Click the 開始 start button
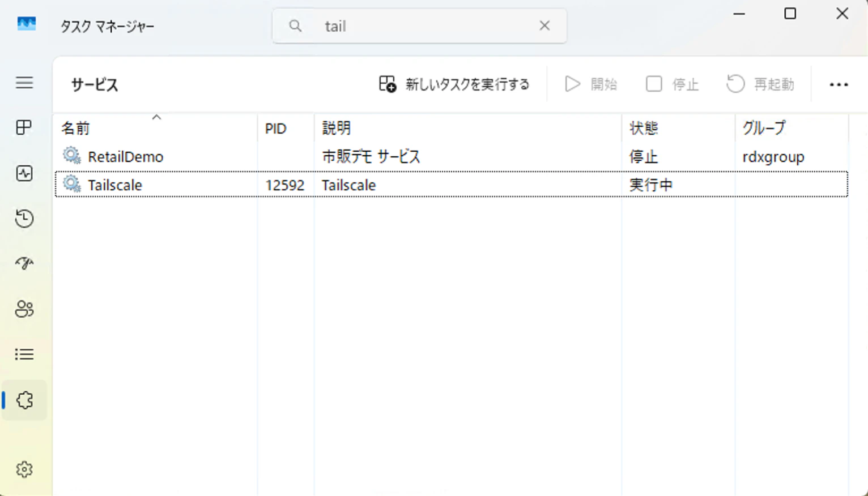 click(x=591, y=84)
